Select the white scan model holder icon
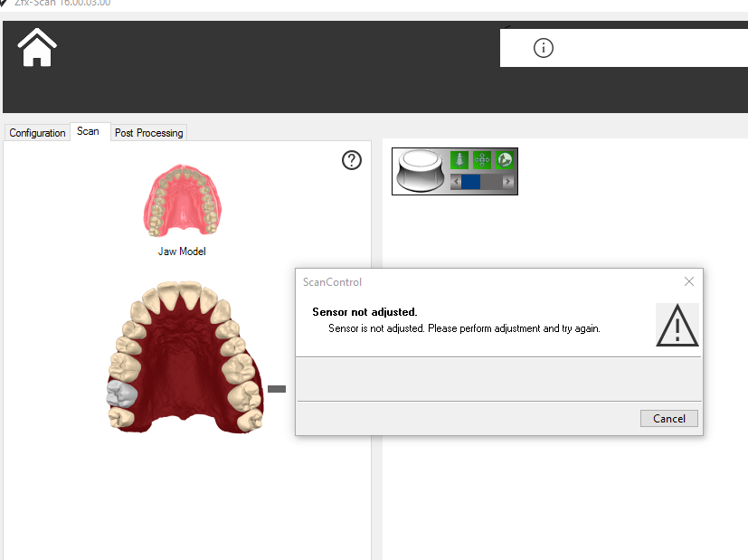 [x=421, y=171]
